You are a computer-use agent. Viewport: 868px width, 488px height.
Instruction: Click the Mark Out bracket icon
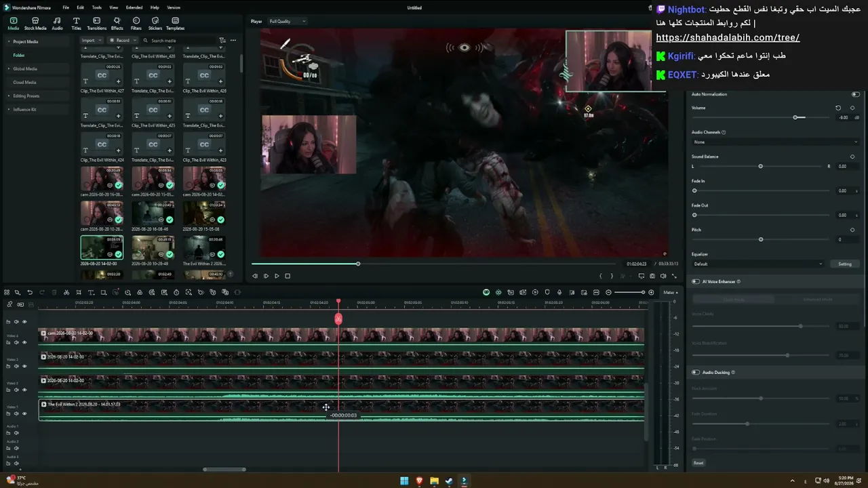612,276
